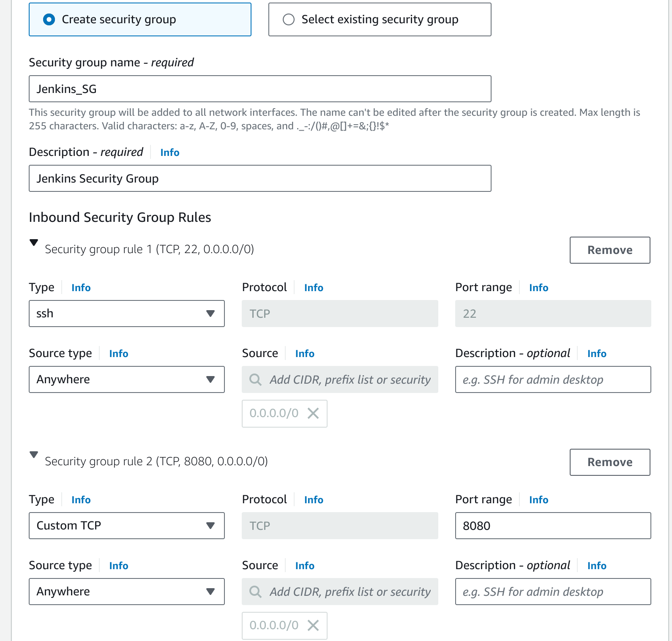The image size is (672, 641).
Task: Remove the 0.0.0.0/0 source from rule 1
Action: [313, 413]
